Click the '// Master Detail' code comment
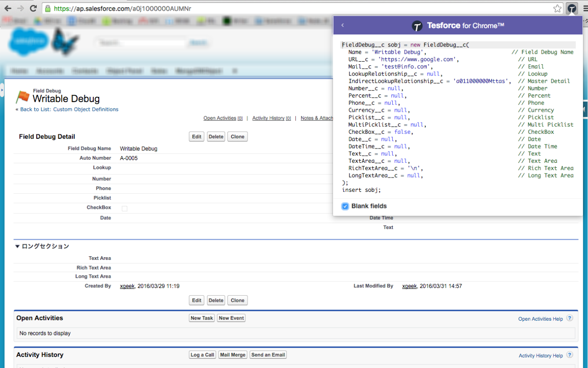Viewport: 588px width, 368px height. point(544,81)
